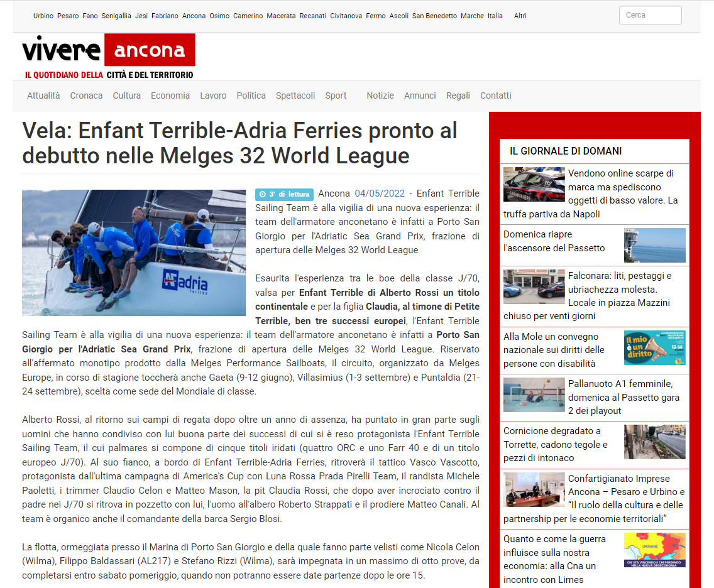The height and width of the screenshot is (588, 714).
Task: Open the Urbino edition link
Action: (43, 16)
